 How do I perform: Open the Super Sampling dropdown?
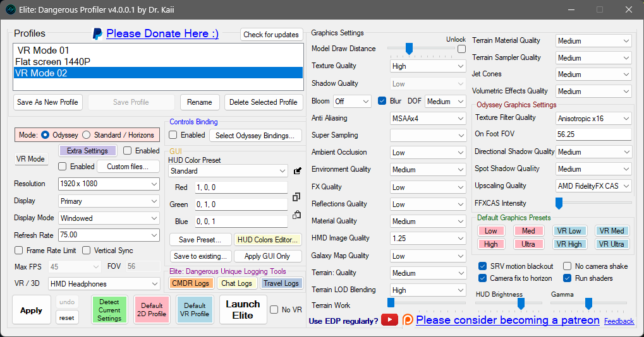click(x=428, y=135)
